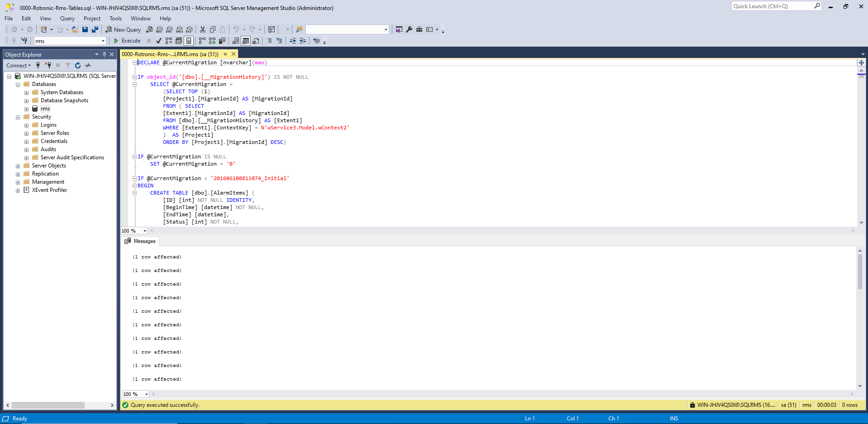Click the Database Engine Query icon
Screen dimensions: 868x424
pyautogui.click(x=149, y=29)
